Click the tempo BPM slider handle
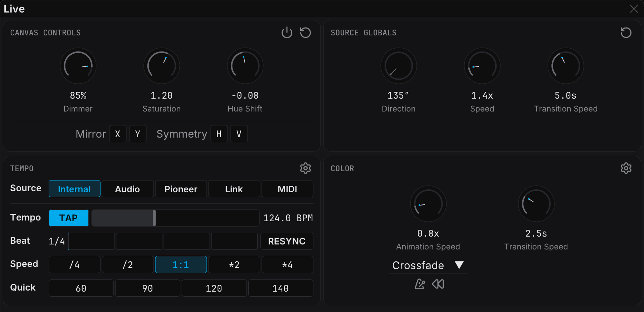The width and height of the screenshot is (644, 312). click(154, 218)
